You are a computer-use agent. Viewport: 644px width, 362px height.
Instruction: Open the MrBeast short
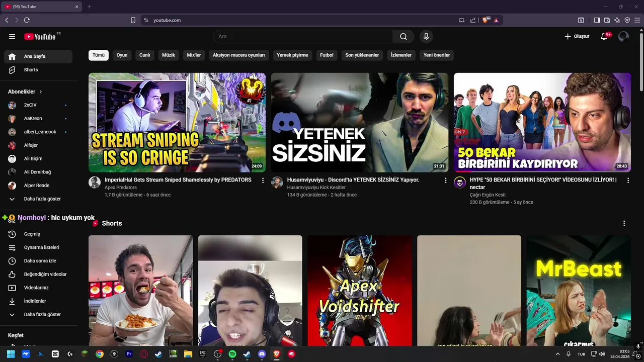(579, 291)
